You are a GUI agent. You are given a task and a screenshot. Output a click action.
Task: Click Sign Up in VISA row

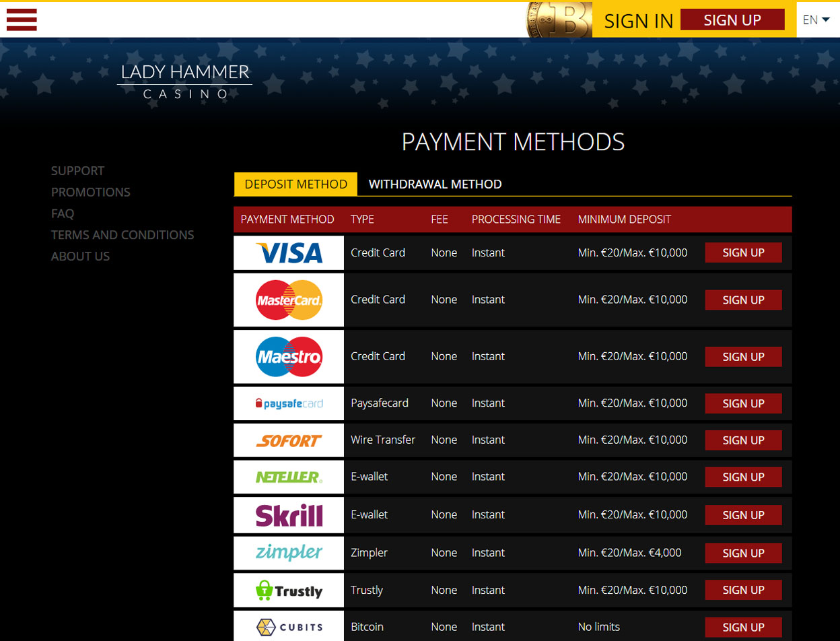pos(743,252)
